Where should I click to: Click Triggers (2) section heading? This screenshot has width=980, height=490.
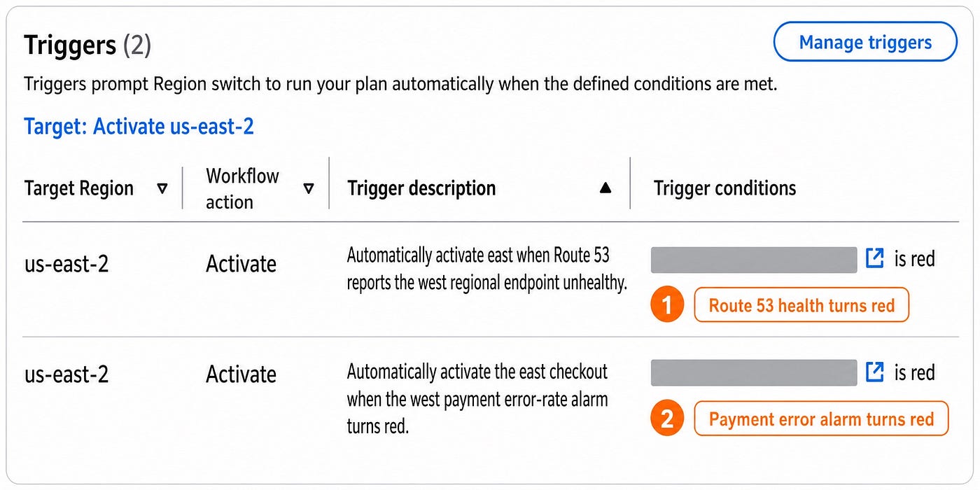click(87, 46)
